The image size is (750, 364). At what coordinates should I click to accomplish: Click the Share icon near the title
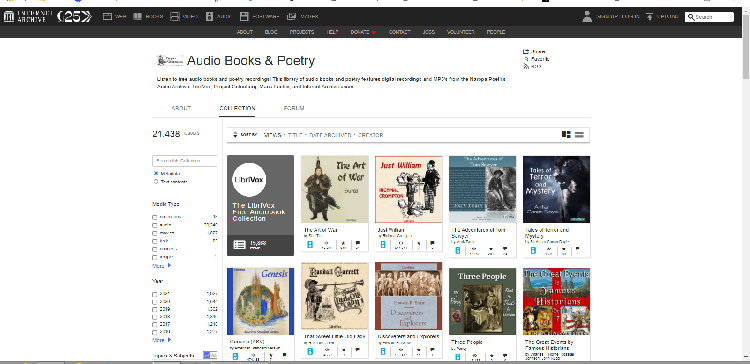pyautogui.click(x=526, y=52)
